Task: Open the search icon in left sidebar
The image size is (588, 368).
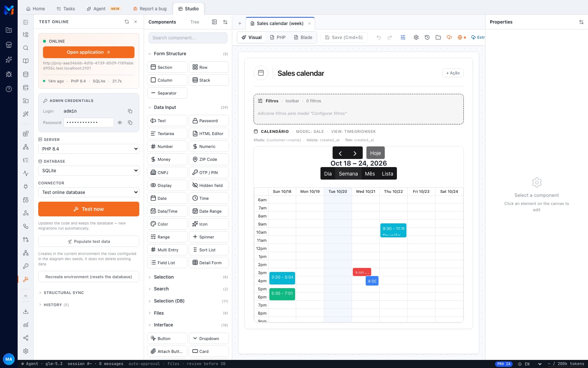Action: [x=26, y=48]
